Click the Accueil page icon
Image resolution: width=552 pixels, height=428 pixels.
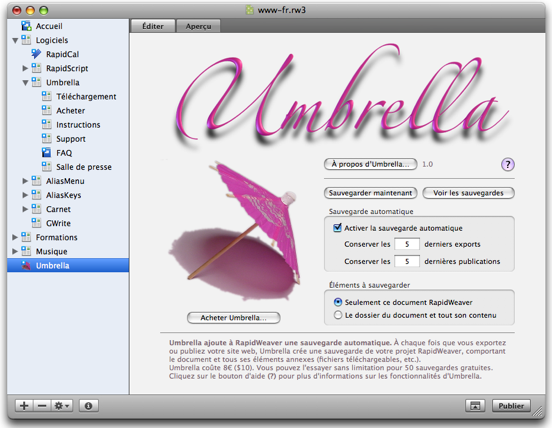tap(26, 26)
